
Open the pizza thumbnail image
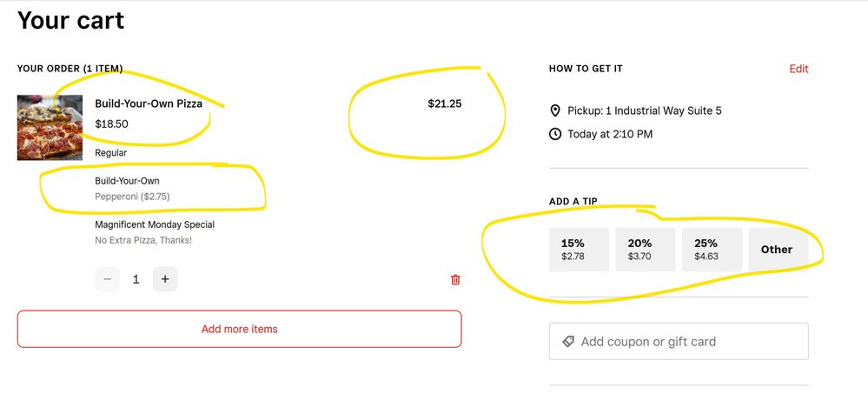(50, 128)
